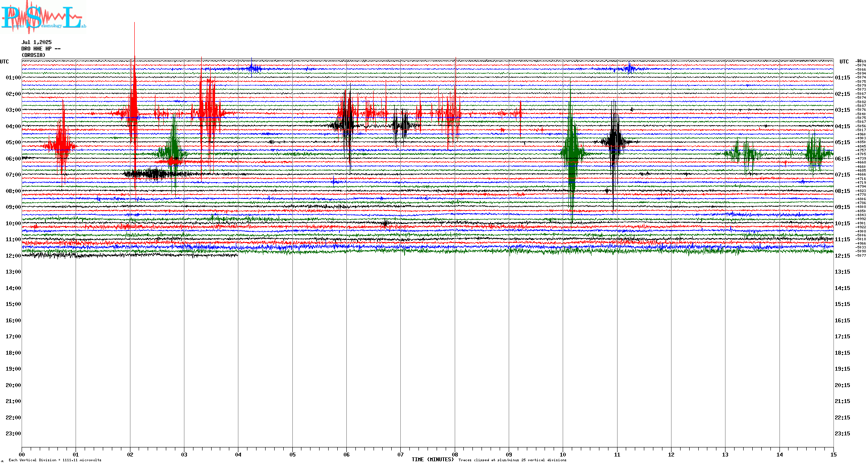Click the '05:15' time label
The width and height of the screenshot is (868, 466).
(x=843, y=142)
